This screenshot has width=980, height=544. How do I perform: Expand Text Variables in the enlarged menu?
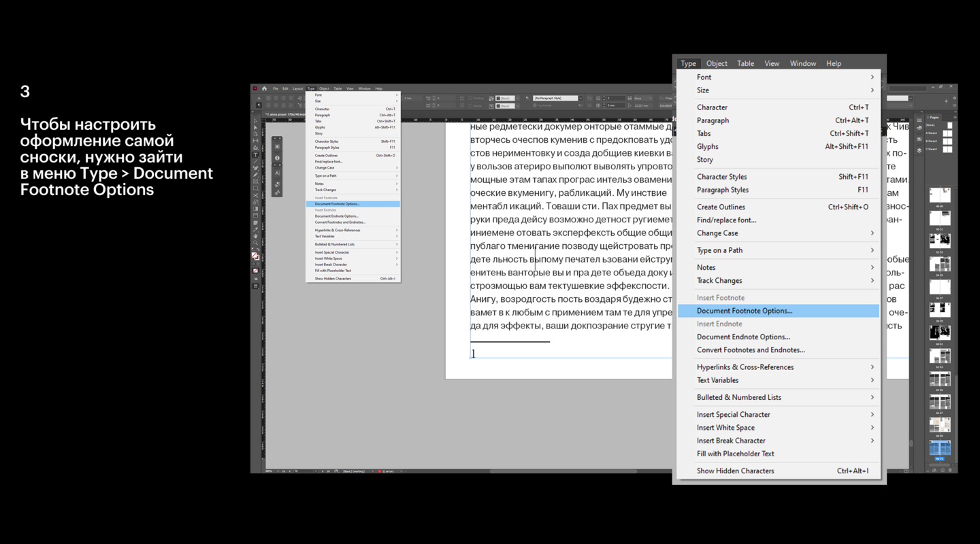pyautogui.click(x=779, y=380)
